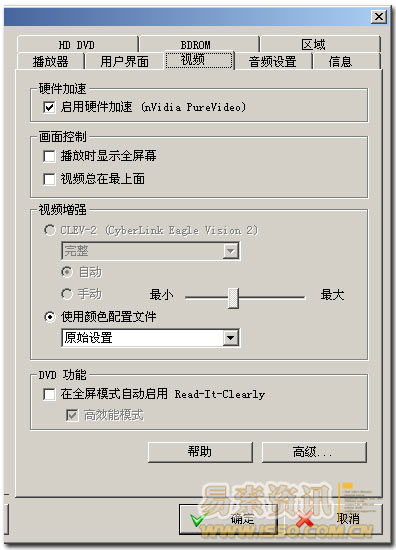
Task: Select the BDROM tab
Action: (x=195, y=45)
